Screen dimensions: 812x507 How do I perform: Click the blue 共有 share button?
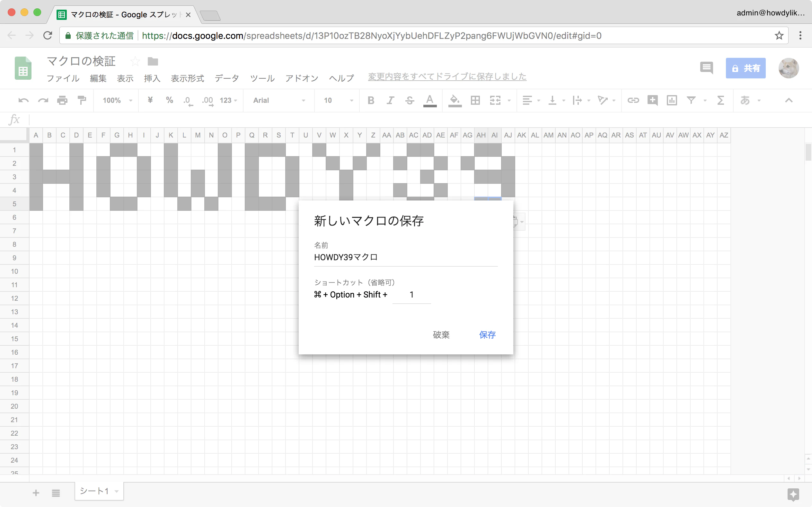coord(746,68)
